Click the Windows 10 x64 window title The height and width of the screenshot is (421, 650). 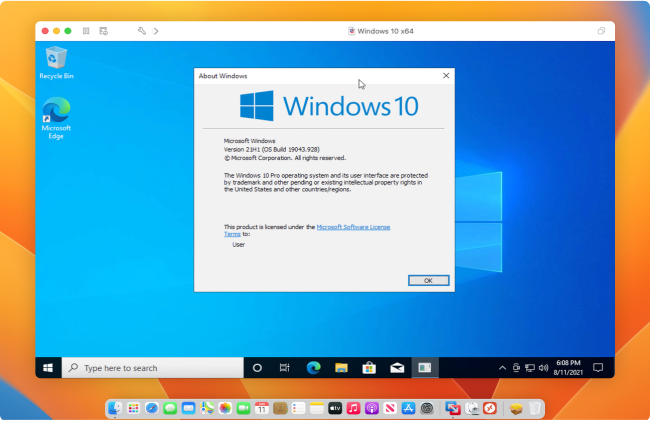pyautogui.click(x=385, y=31)
